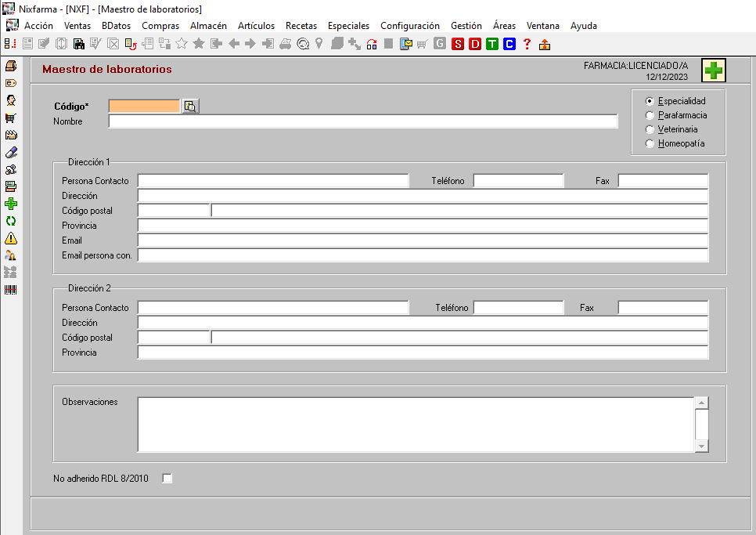Select the Homeopatía radio button
This screenshot has height=535, width=756.
tap(650, 143)
